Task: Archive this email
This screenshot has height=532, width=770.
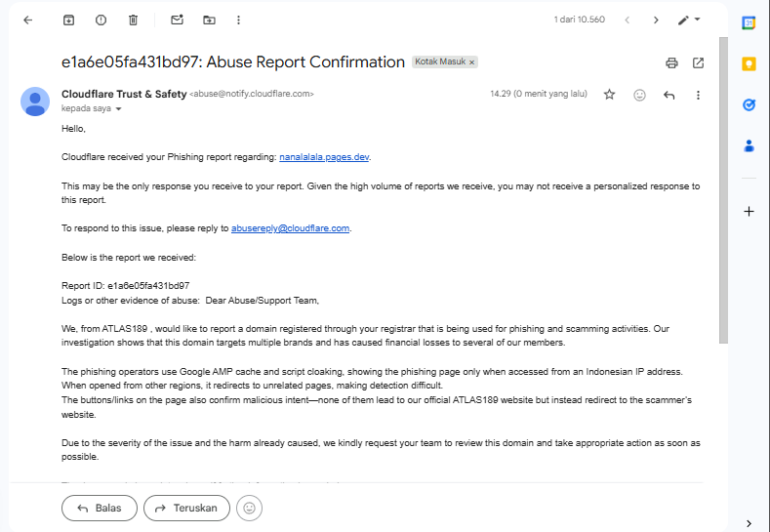Action: tap(68, 20)
